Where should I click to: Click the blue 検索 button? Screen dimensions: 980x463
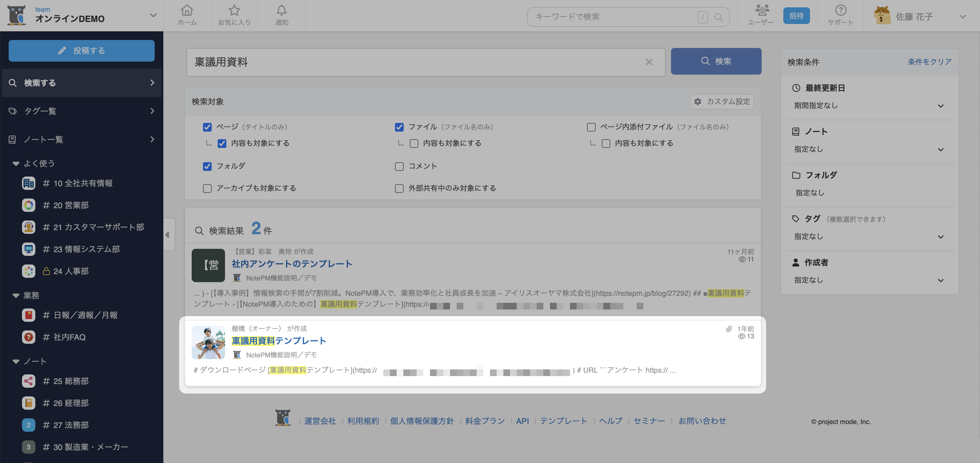[716, 61]
